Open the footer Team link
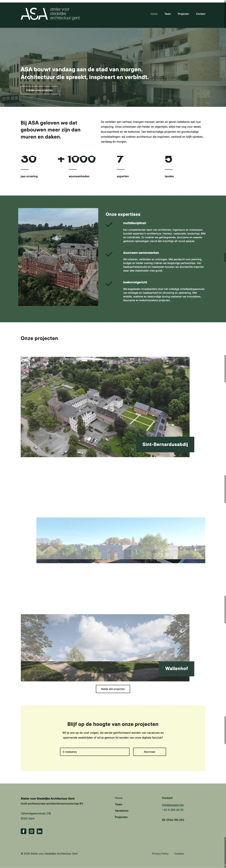The image size is (226, 868). (x=118, y=804)
